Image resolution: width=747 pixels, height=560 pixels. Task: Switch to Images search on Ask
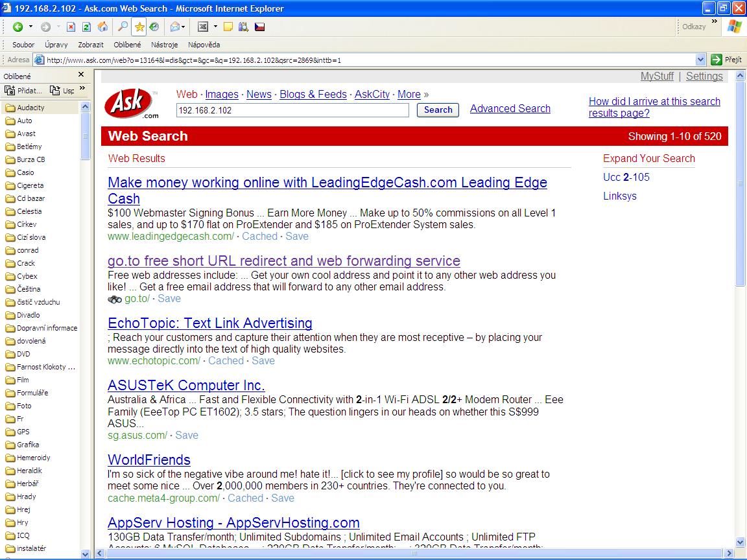tap(222, 94)
